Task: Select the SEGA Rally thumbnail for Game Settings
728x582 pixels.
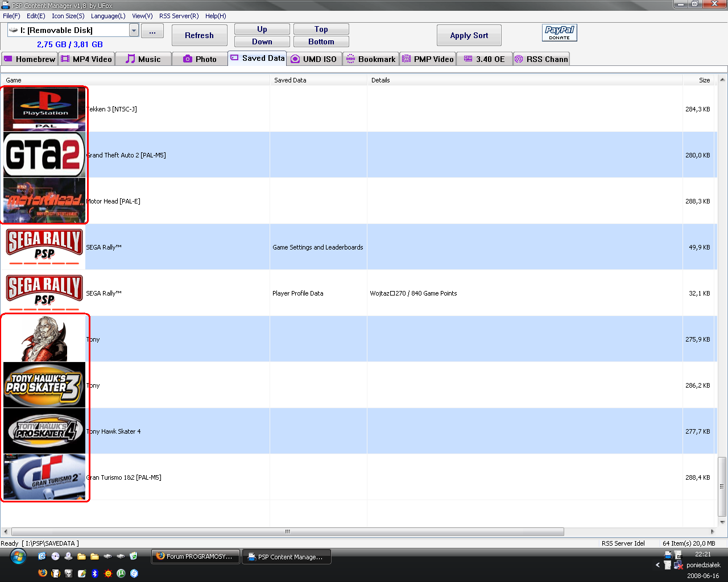Action: 44,247
